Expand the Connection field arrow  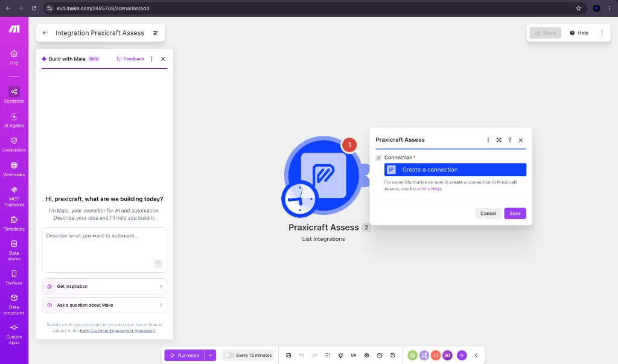coord(378,158)
